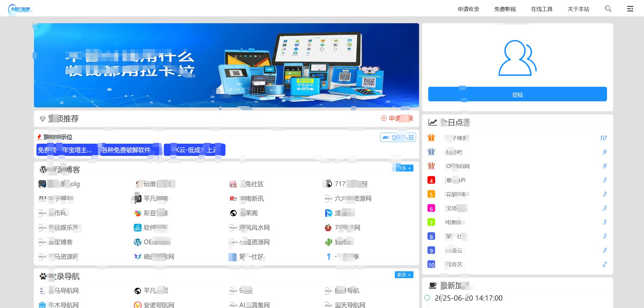Click the cactus site icon in the blog list
The height and width of the screenshot is (308, 644).
(x=329, y=242)
